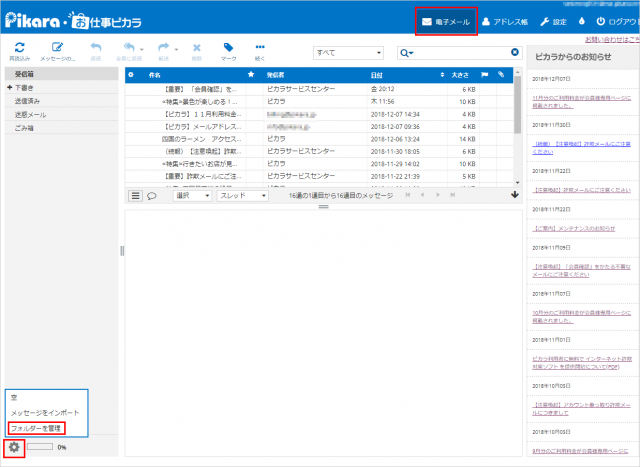Click the download arrow icon below list

point(514,195)
